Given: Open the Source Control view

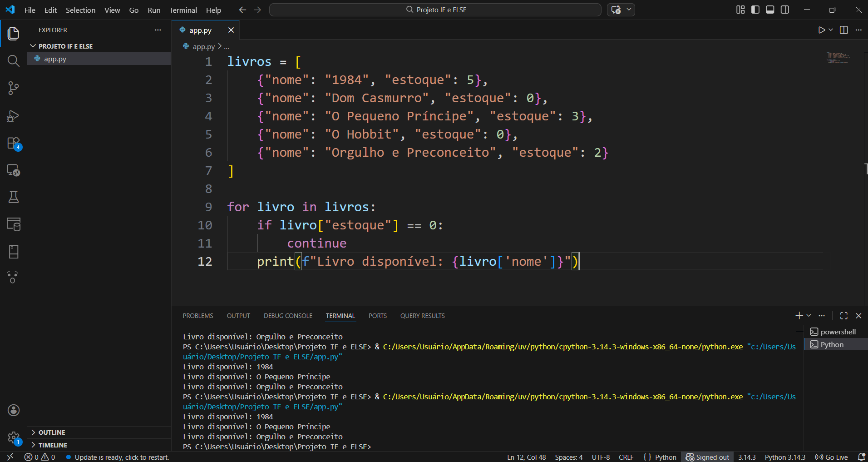Looking at the screenshot, I should click(x=13, y=88).
